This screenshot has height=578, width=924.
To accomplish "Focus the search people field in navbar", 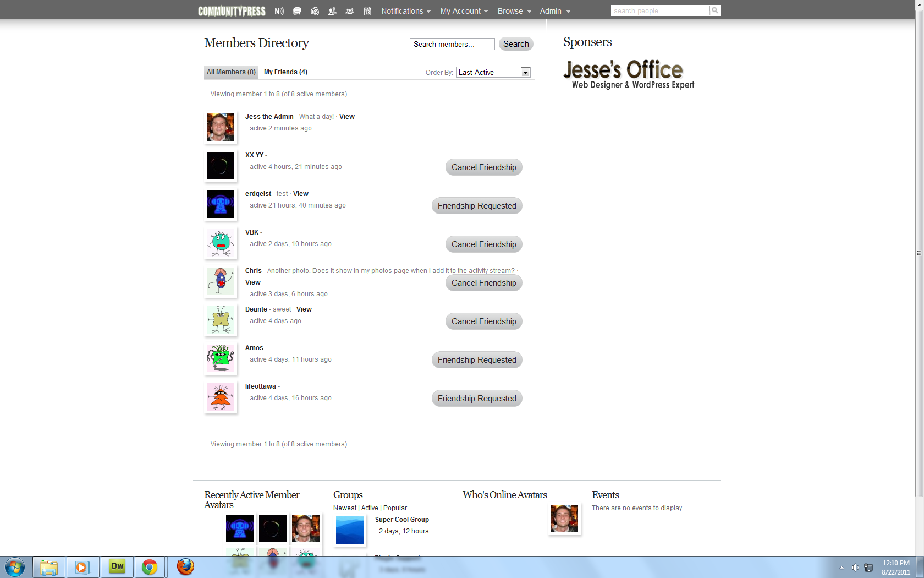I will (x=660, y=10).
